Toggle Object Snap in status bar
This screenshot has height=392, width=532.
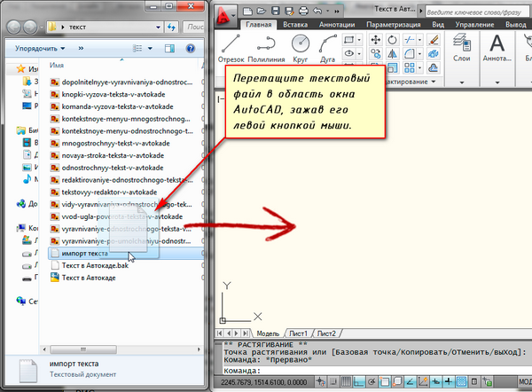pos(385,382)
